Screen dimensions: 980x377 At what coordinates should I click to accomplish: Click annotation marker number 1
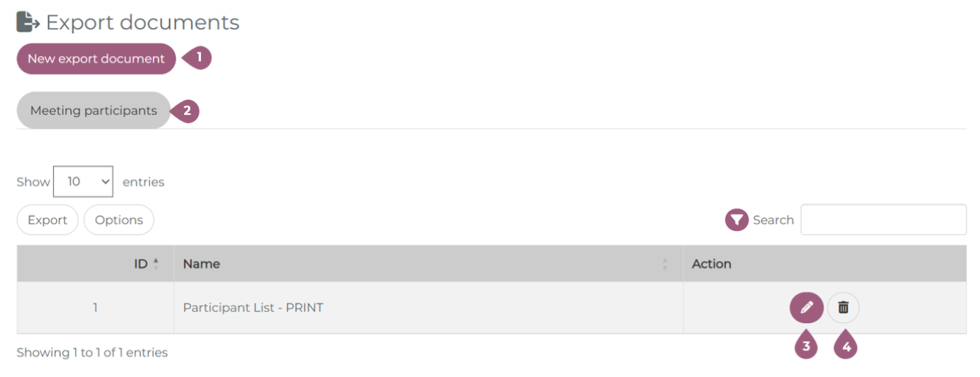199,58
